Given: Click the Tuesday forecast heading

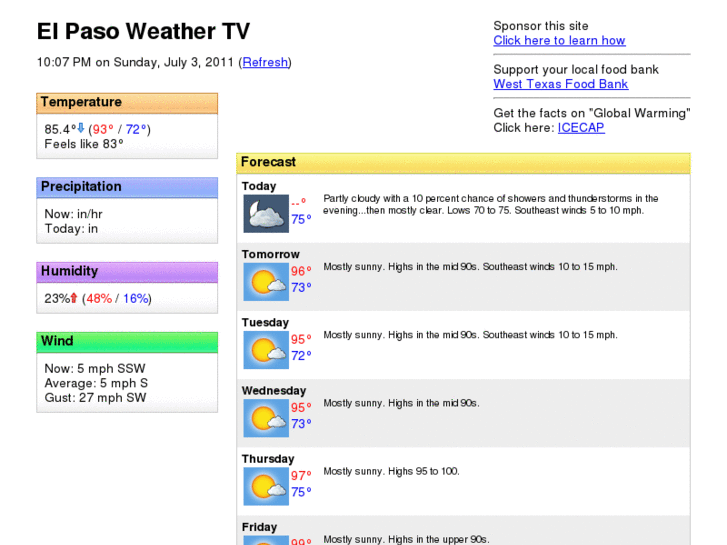Looking at the screenshot, I should coord(265,322).
